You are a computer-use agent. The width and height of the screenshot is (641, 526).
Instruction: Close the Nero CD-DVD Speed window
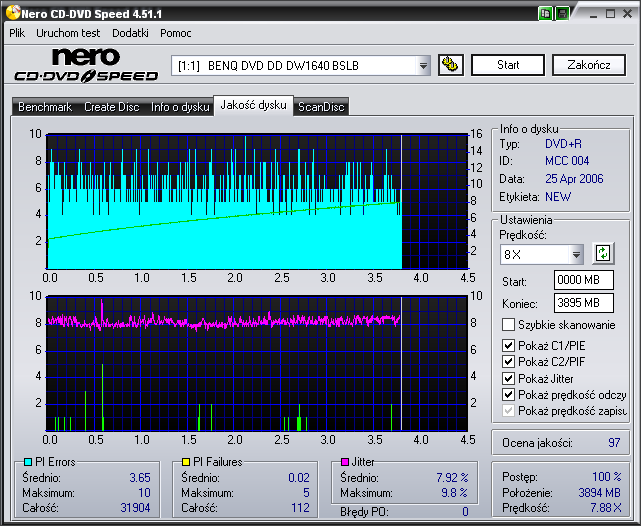628,14
